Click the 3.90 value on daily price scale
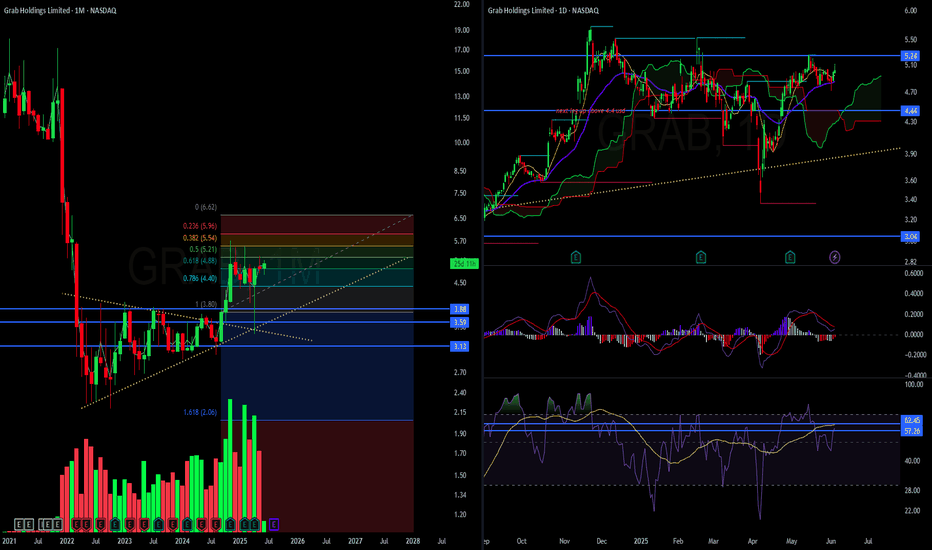The width and height of the screenshot is (932, 550). 911,154
